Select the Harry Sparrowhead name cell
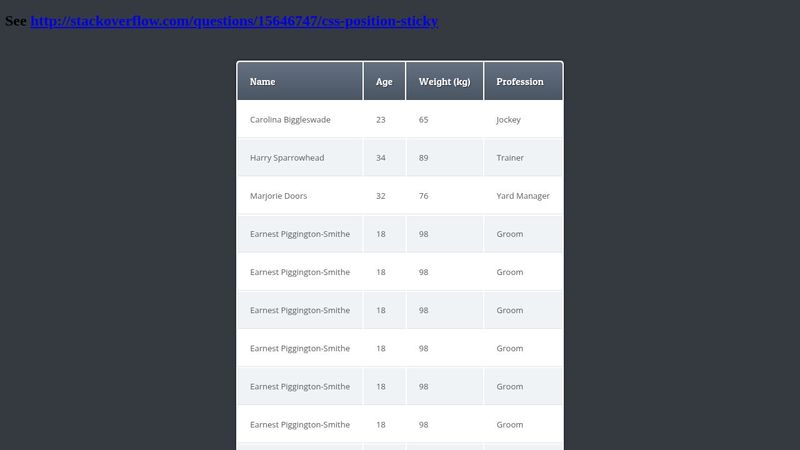 (x=300, y=158)
